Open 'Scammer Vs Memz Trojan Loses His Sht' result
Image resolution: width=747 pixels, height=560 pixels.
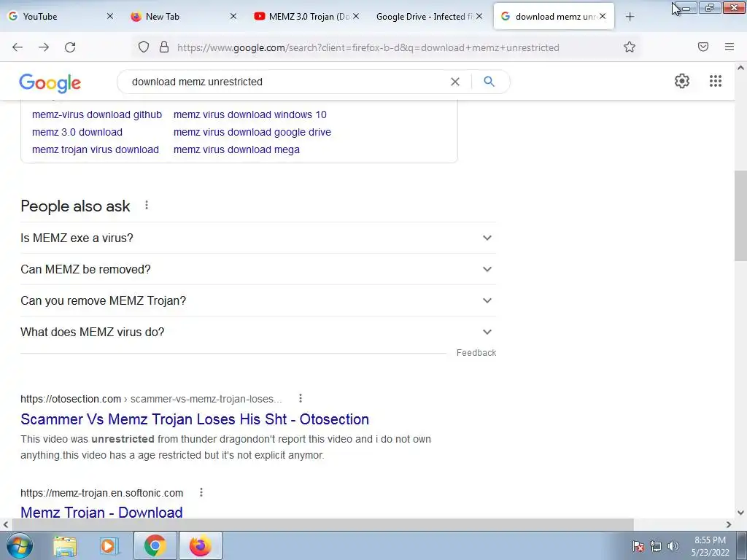pos(195,419)
